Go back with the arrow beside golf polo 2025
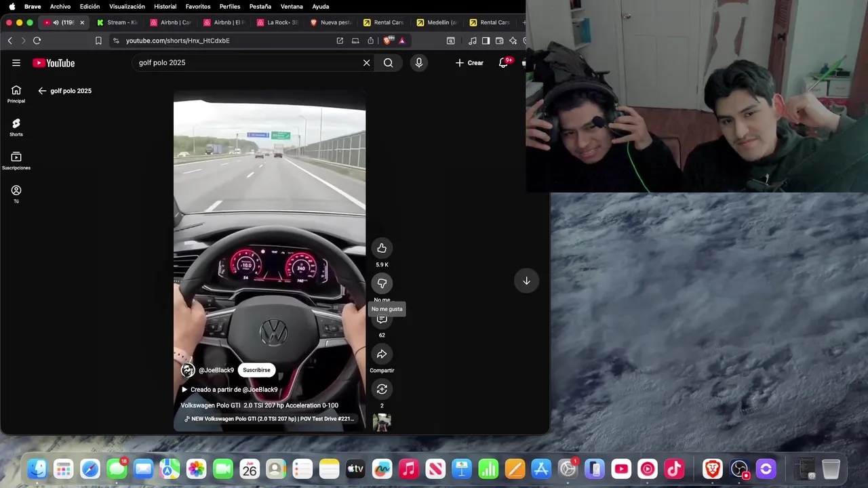 pos(42,91)
